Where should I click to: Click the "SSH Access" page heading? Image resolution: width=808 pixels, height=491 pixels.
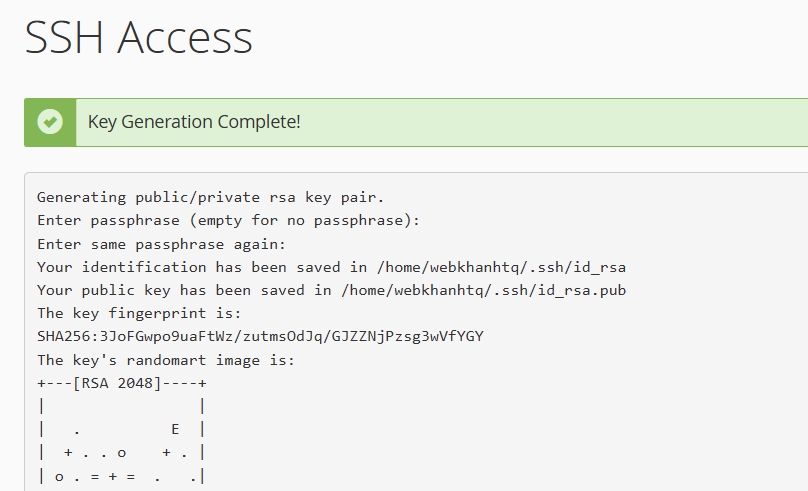point(138,38)
